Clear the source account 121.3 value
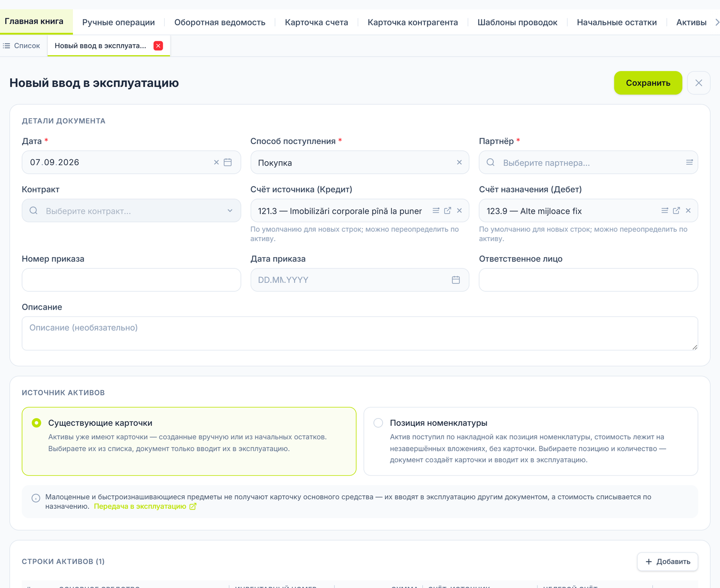Viewport: 720px width, 588px height. coord(459,210)
